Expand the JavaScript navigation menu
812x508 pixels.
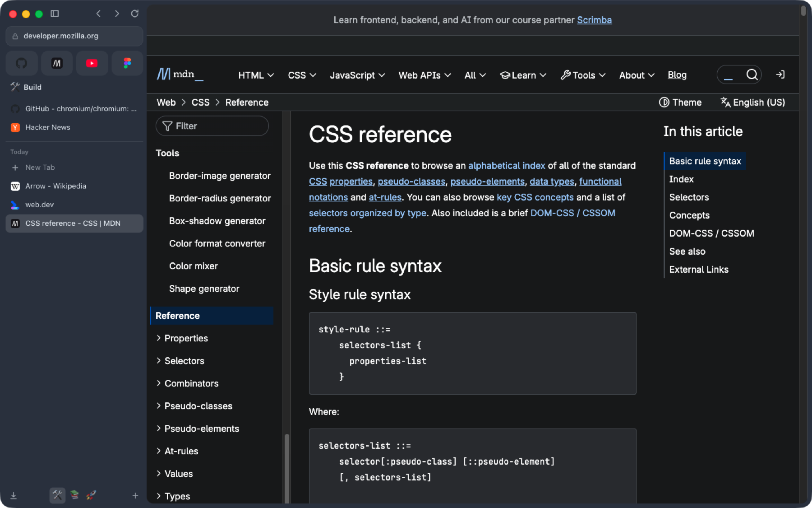(357, 75)
